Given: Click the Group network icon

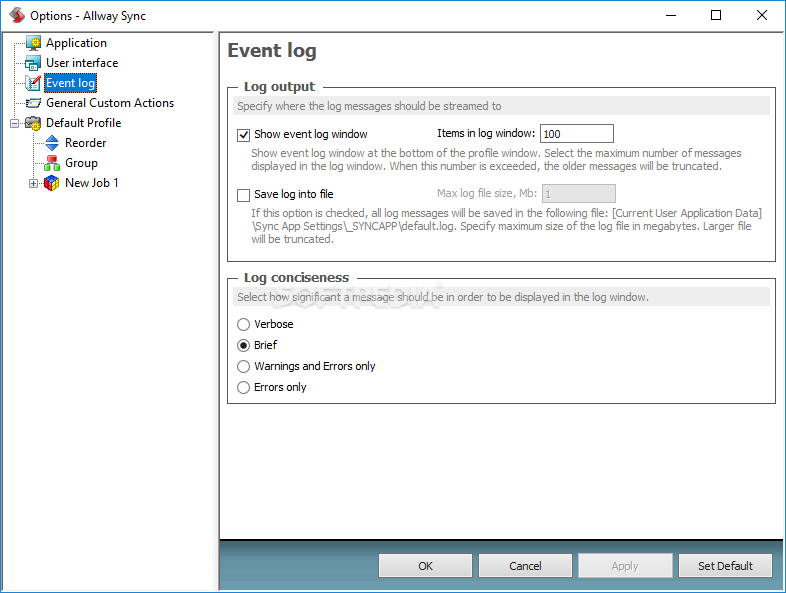Looking at the screenshot, I should click(52, 163).
